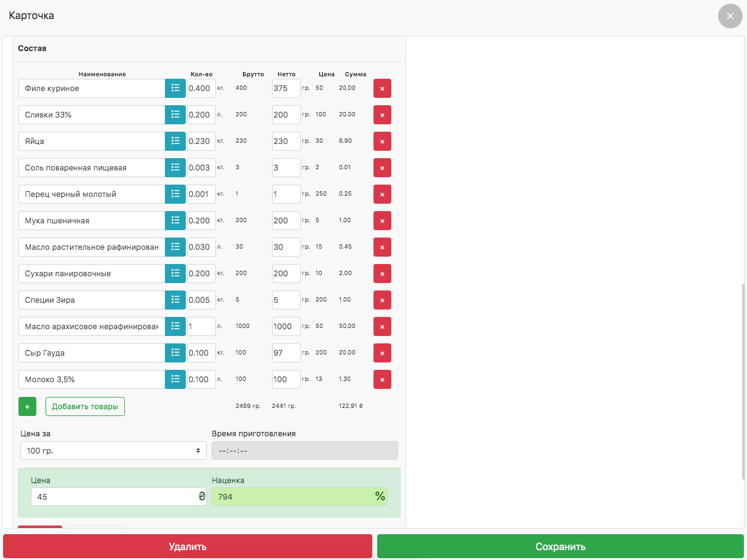This screenshot has width=747, height=560.
Task: Delete the Специи Зира ingredient
Action: (x=382, y=300)
